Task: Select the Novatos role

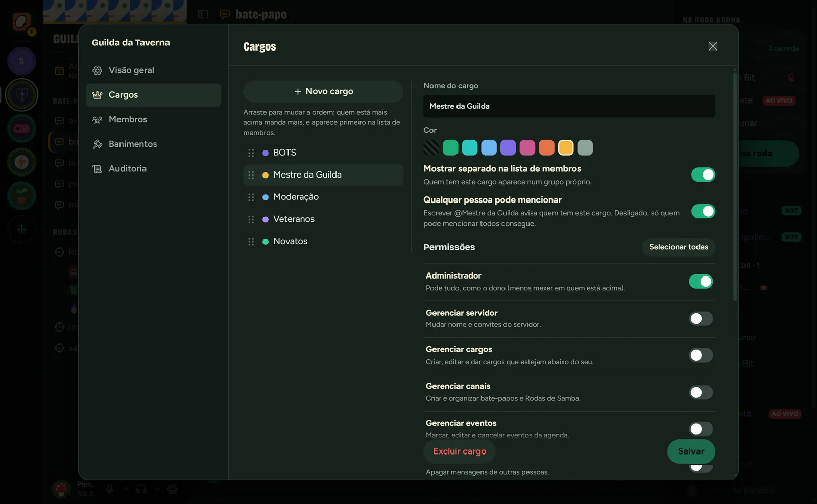Action: point(323,241)
